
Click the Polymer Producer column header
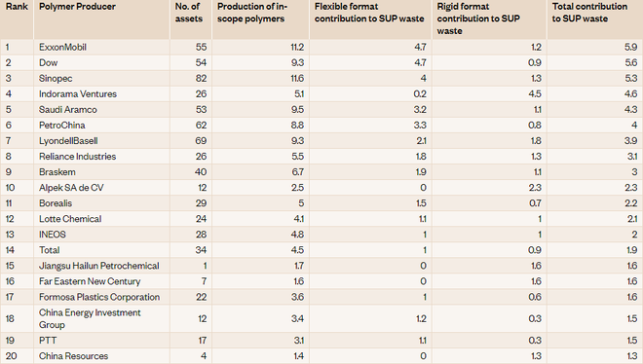pos(77,7)
